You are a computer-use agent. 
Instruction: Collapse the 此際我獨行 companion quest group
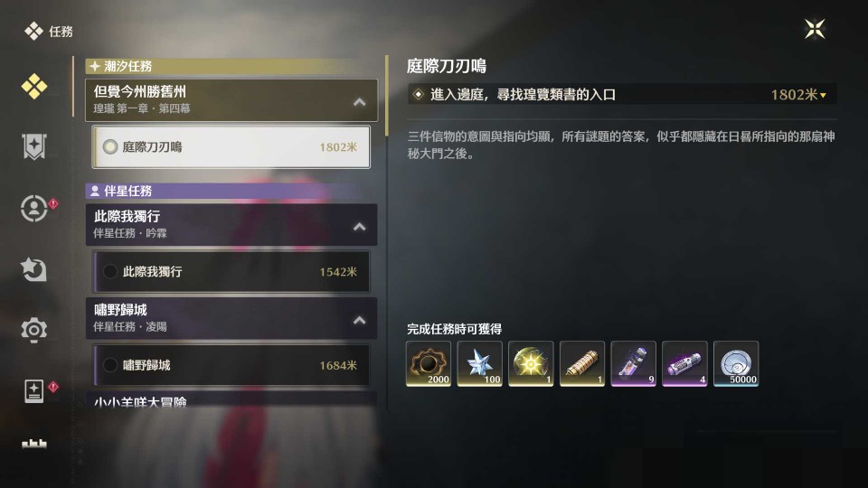(x=360, y=226)
